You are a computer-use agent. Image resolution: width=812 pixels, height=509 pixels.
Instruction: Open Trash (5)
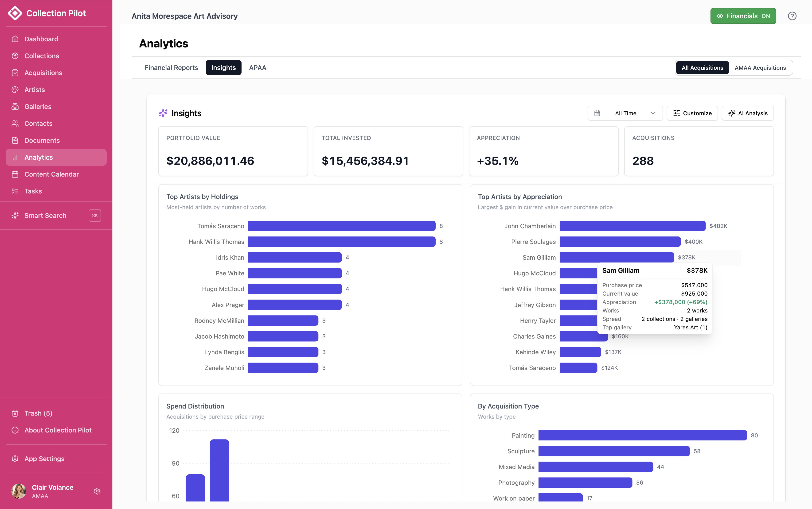(56, 413)
